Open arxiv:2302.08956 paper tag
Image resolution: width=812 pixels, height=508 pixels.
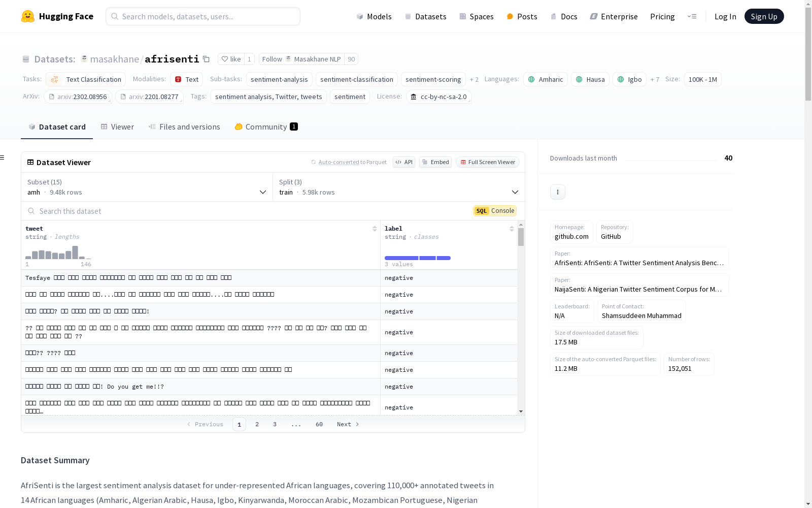78,97
